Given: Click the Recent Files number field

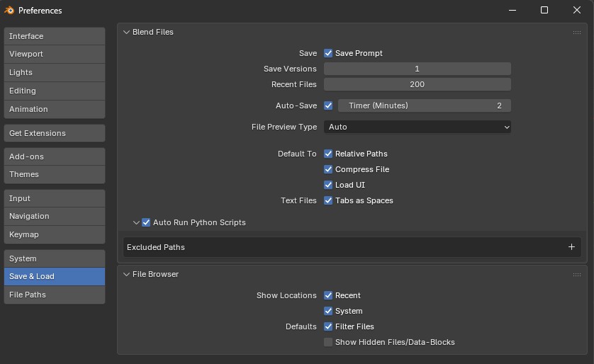Looking at the screenshot, I should (418, 84).
